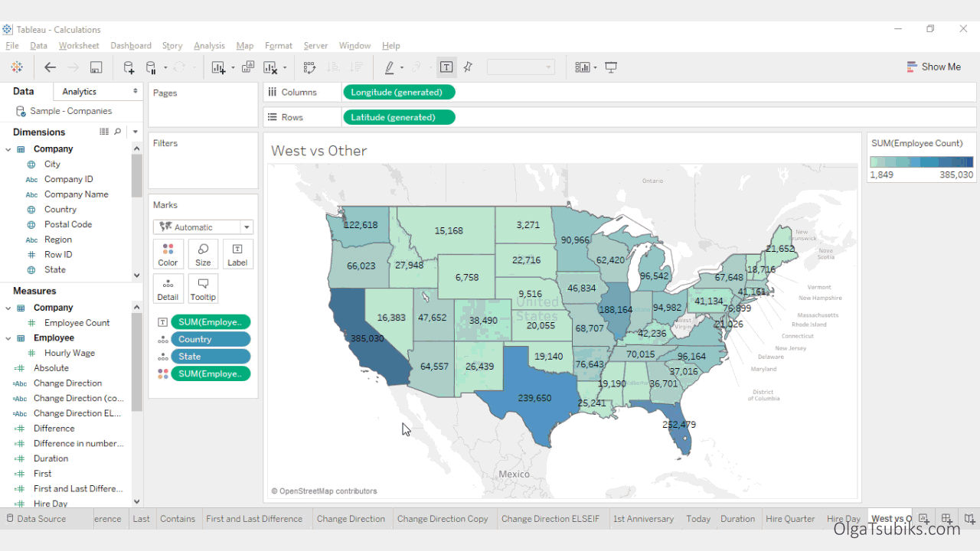Click the Size button on Marks card
This screenshot has width=980, height=551.
tap(202, 253)
